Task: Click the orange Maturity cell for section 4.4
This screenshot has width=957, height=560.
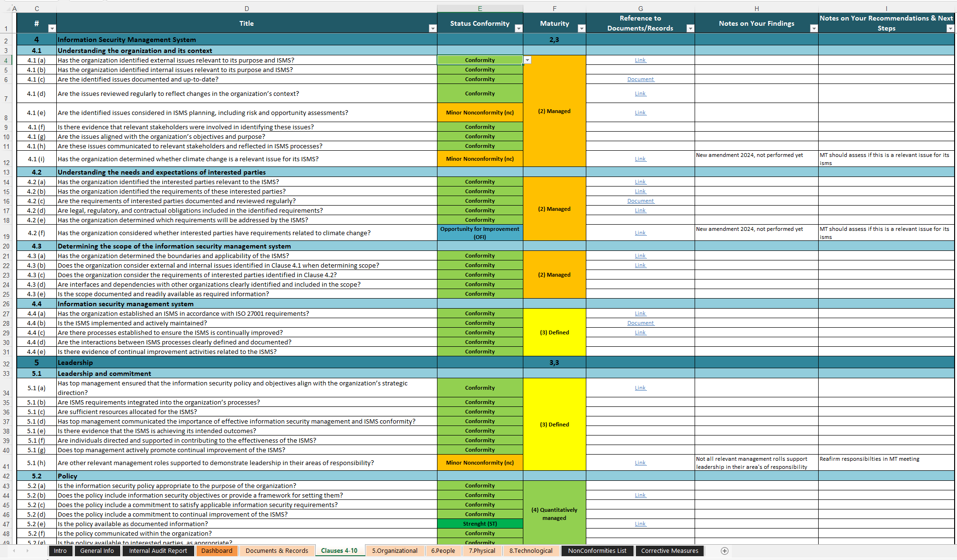Action: [554, 332]
